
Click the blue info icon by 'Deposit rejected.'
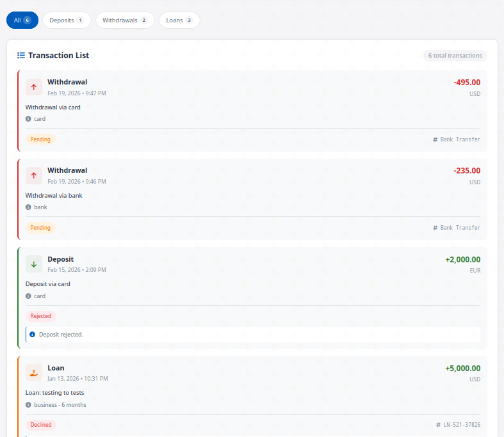pyautogui.click(x=33, y=335)
